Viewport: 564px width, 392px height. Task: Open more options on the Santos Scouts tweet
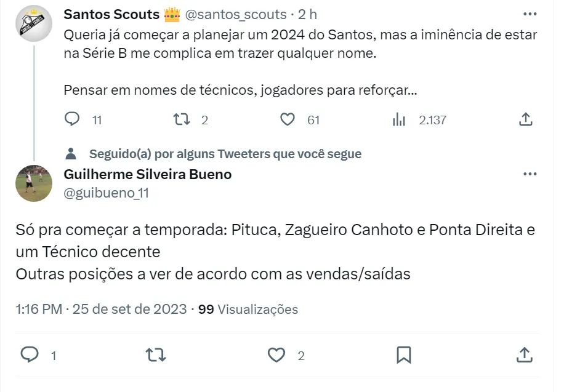pos(529,14)
